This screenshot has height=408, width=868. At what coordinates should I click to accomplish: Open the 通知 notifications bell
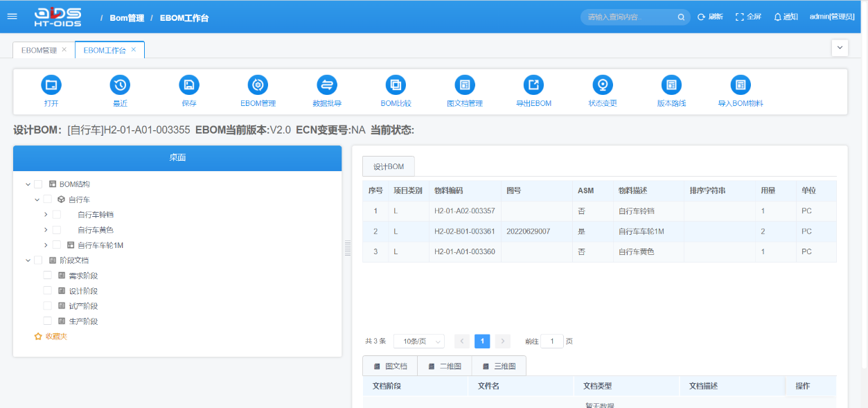786,17
